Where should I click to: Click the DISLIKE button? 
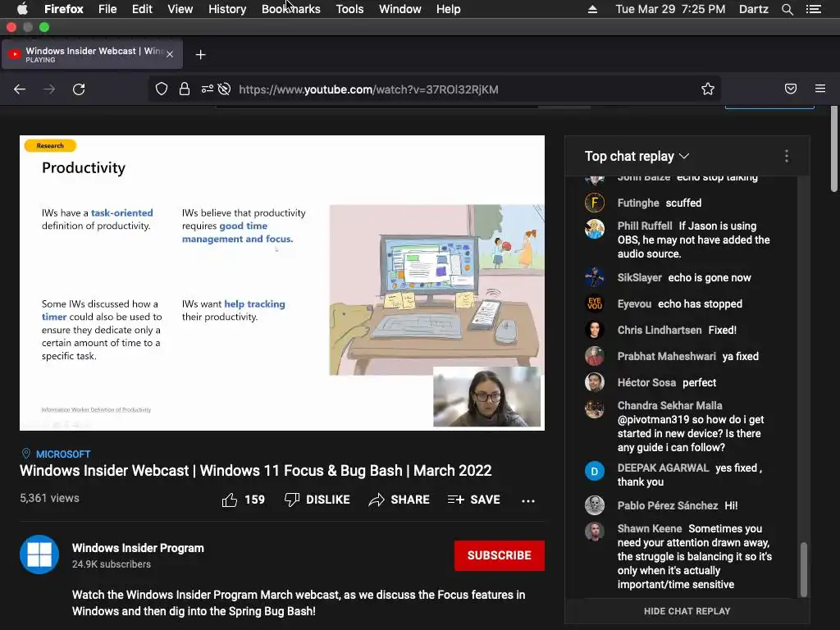coord(317,500)
